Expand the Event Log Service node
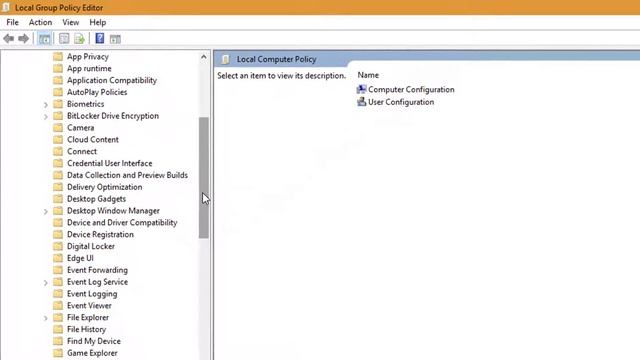The width and height of the screenshot is (640, 360). tap(46, 282)
